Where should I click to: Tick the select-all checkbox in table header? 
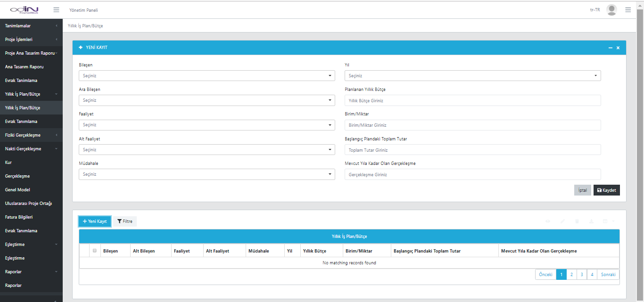pyautogui.click(x=95, y=251)
